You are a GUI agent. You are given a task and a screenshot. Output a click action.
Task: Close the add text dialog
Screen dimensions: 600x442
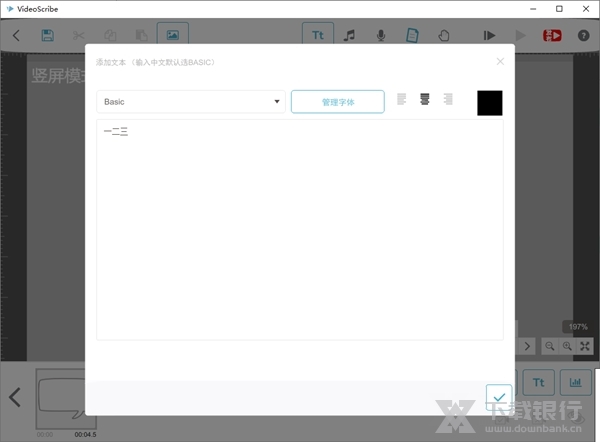tap(500, 61)
